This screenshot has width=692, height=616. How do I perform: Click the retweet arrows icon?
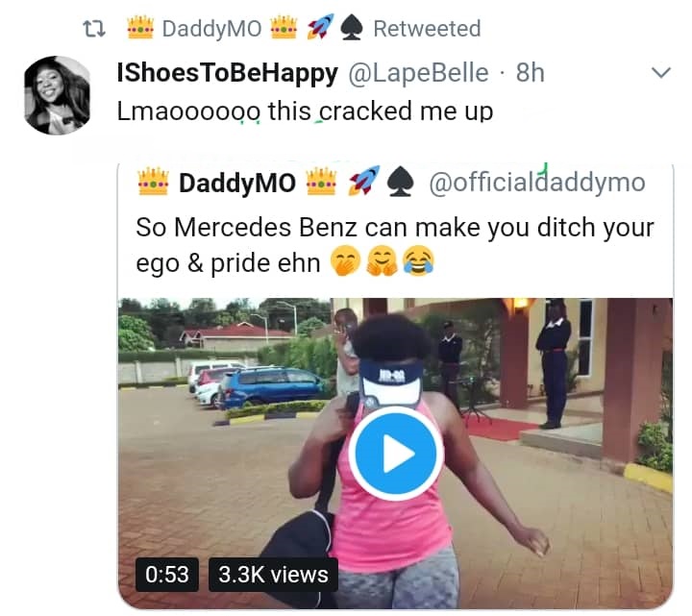pos(95,29)
